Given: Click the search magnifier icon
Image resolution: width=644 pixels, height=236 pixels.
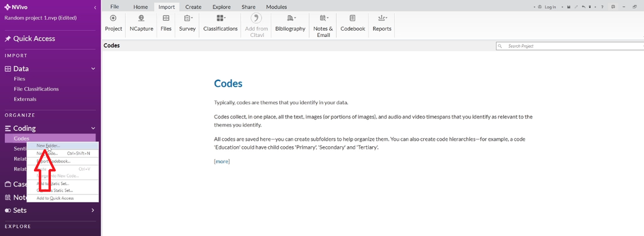Looking at the screenshot, I should tap(500, 46).
